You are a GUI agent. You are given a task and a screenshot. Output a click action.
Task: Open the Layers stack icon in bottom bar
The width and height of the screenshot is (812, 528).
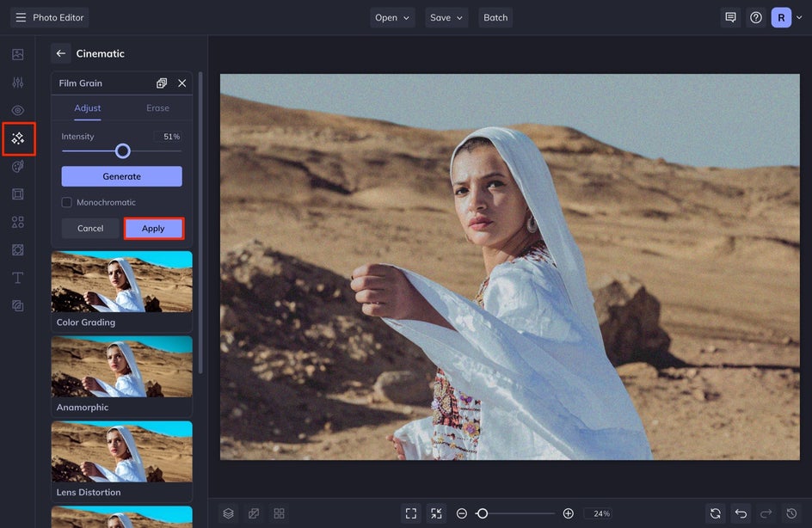[229, 513]
